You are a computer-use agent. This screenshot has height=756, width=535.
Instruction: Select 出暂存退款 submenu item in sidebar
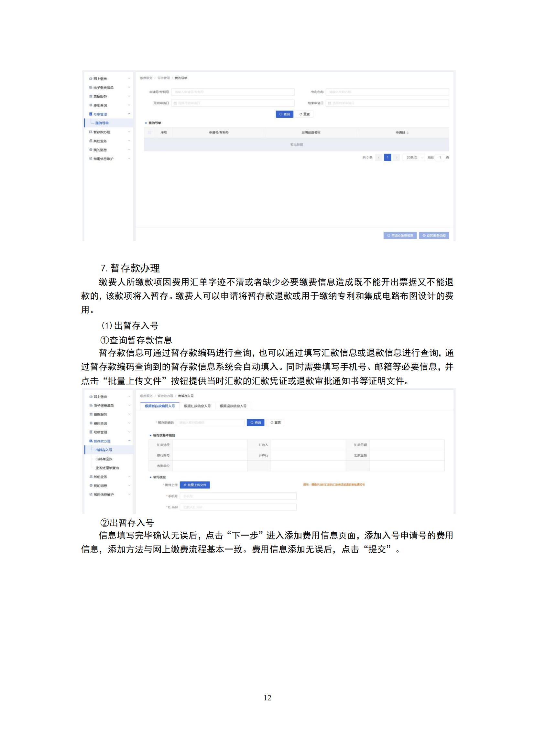[x=104, y=459]
